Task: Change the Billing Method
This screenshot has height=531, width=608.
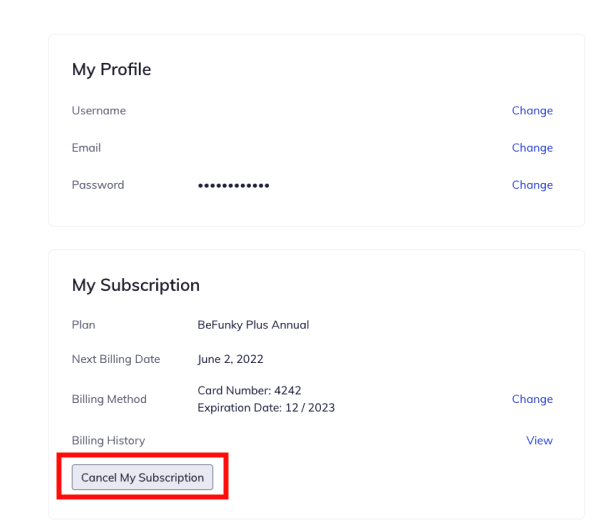Action: tap(532, 399)
